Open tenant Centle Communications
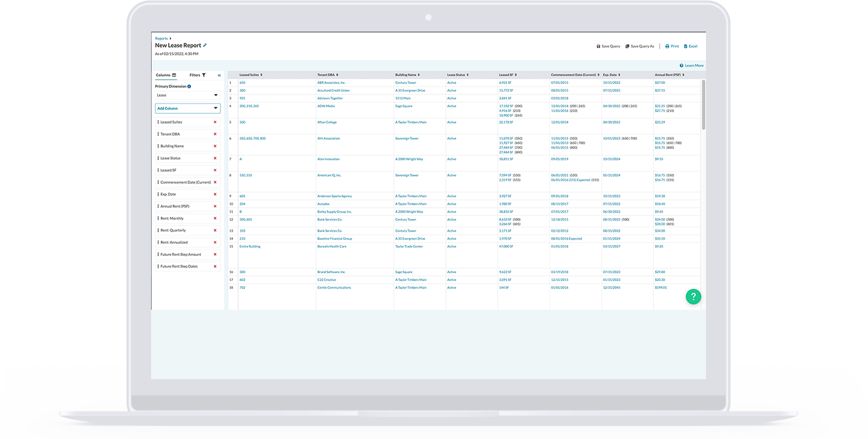This screenshot has width=868, height=439. pos(334,288)
